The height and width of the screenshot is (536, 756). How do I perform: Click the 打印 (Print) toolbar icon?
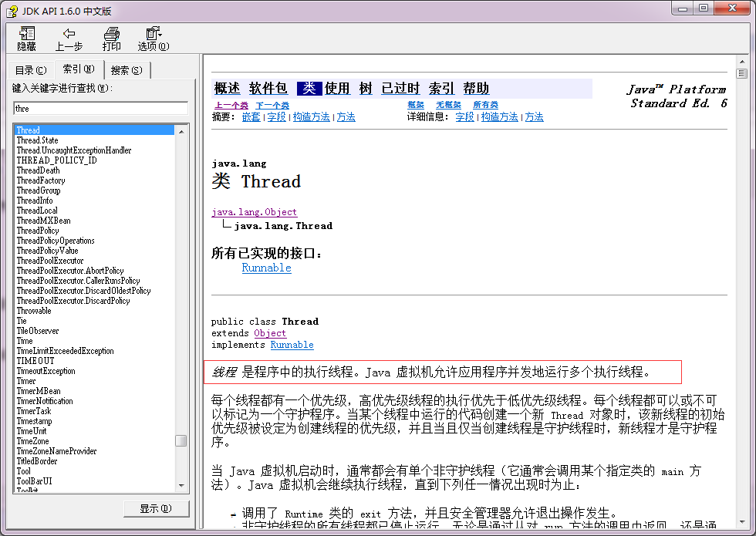pos(111,39)
